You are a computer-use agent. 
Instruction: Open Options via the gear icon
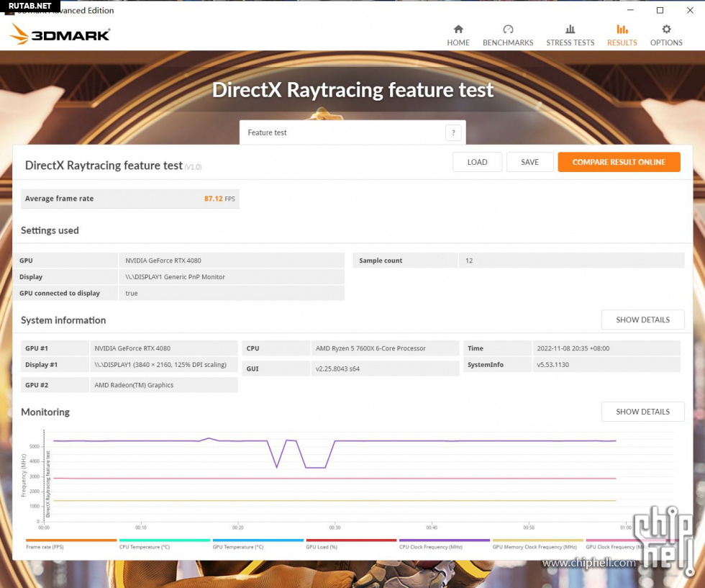pyautogui.click(x=666, y=30)
